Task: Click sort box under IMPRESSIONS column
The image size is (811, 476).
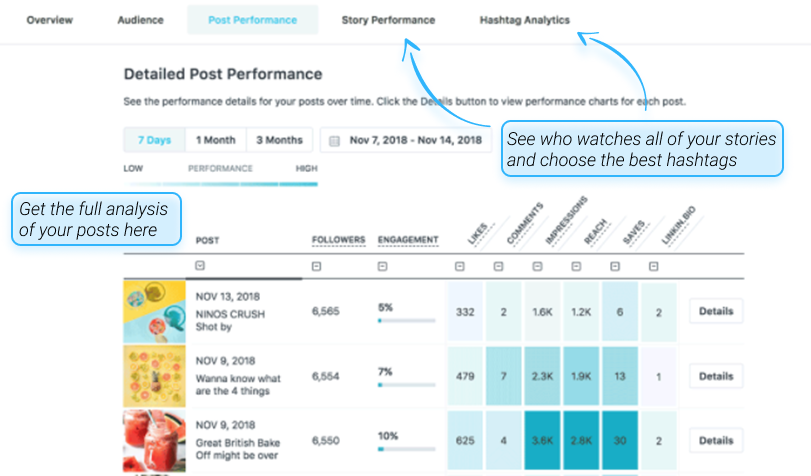Action: tap(537, 266)
